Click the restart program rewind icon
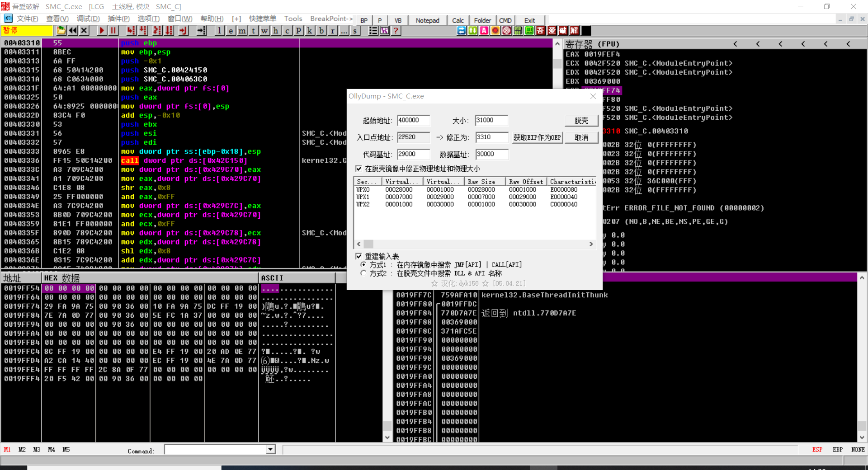The image size is (868, 470). coord(72,31)
